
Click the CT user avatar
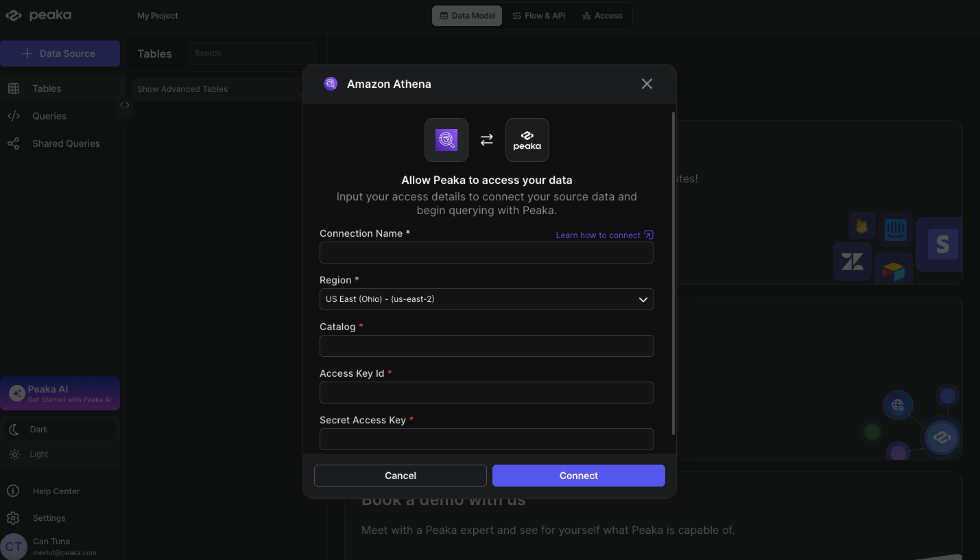coord(14,546)
